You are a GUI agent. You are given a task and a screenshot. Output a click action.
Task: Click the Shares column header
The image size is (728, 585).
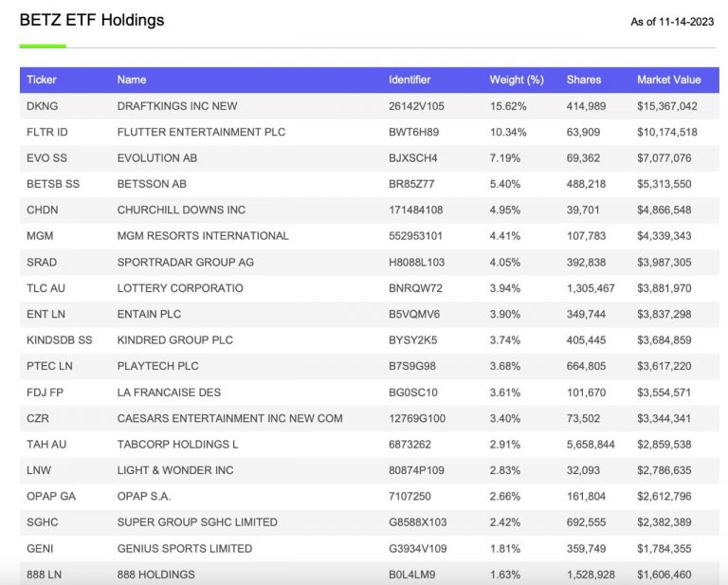tap(584, 80)
